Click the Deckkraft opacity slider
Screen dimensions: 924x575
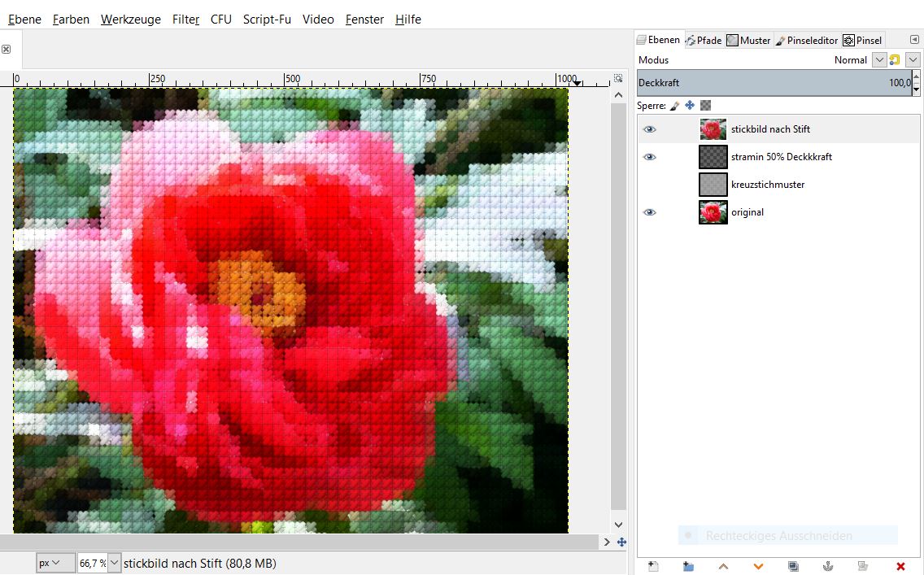773,83
